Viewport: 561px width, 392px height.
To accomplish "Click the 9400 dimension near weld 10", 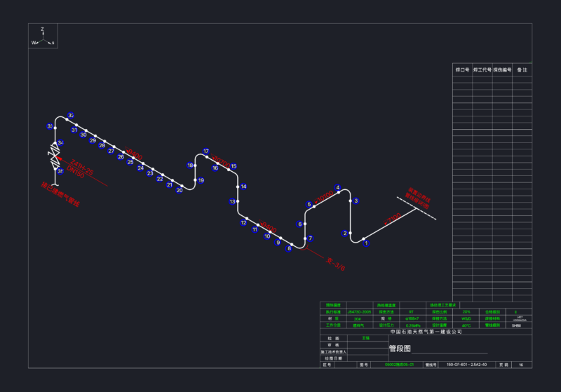I will pyautogui.click(x=268, y=227).
